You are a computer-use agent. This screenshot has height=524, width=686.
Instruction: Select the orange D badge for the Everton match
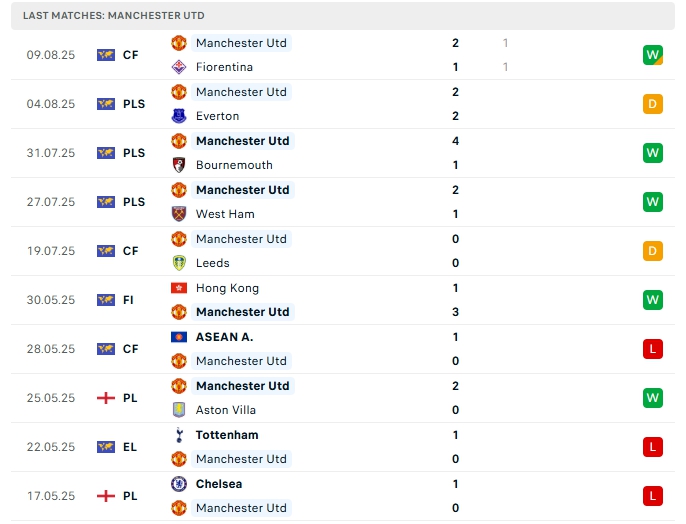pos(653,104)
